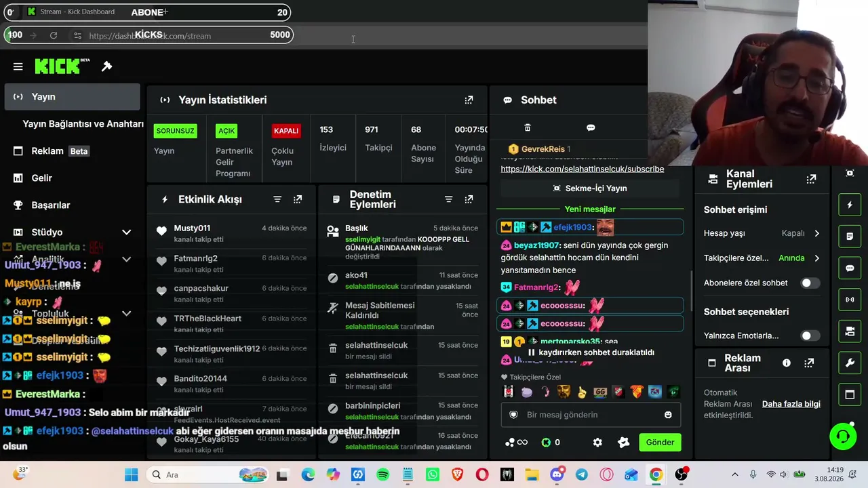Viewport: 868px width, 488px height.
Task: Open Yayın Bağlantısı ve Anahtarı
Action: [x=83, y=124]
